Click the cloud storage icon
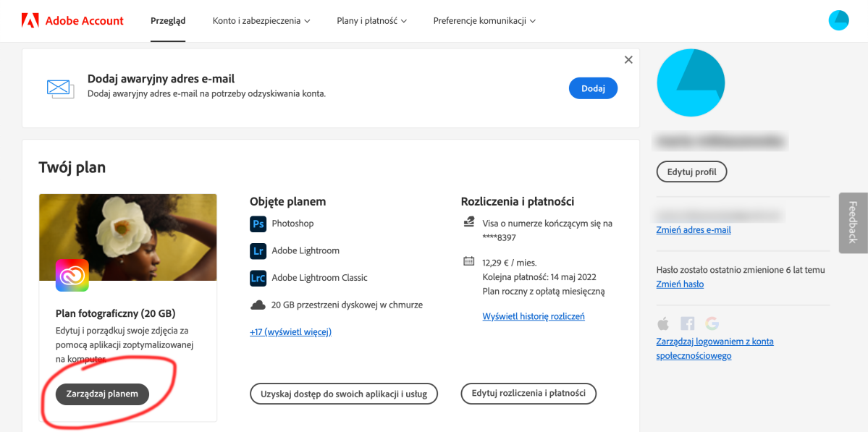Image resolution: width=868 pixels, height=432 pixels. coord(258,305)
